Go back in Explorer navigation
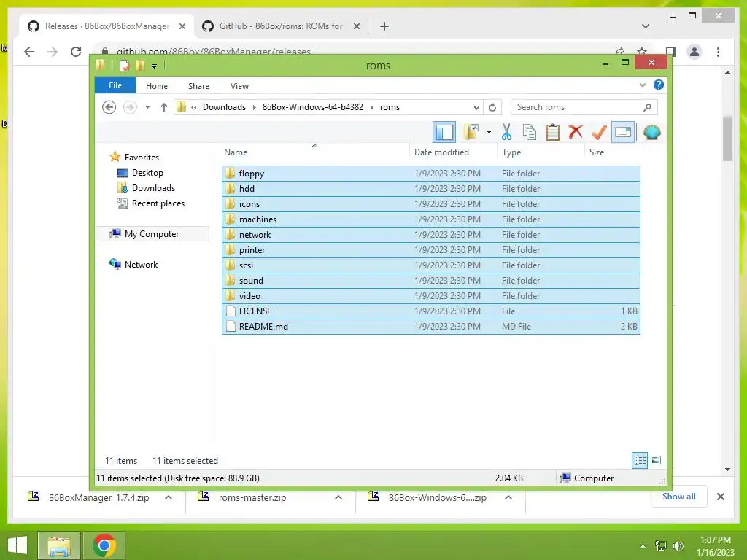747x560 pixels. pyautogui.click(x=109, y=107)
